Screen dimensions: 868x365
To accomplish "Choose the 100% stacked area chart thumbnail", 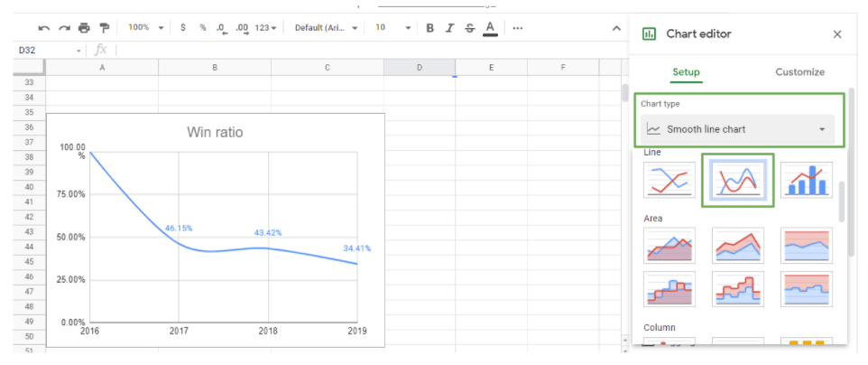I will click(x=807, y=245).
